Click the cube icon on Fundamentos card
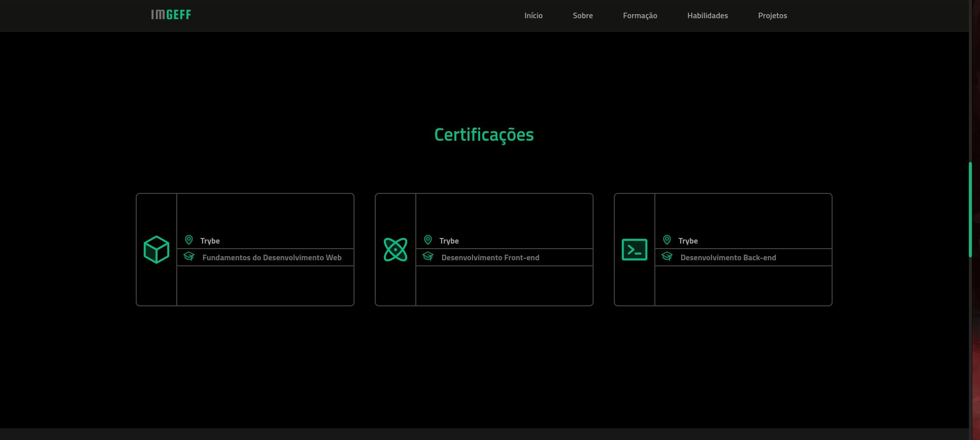The image size is (980, 440). [x=156, y=250]
